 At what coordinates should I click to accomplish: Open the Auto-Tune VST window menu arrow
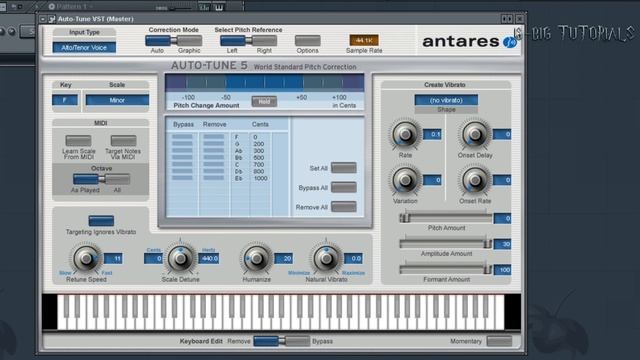pos(43,19)
